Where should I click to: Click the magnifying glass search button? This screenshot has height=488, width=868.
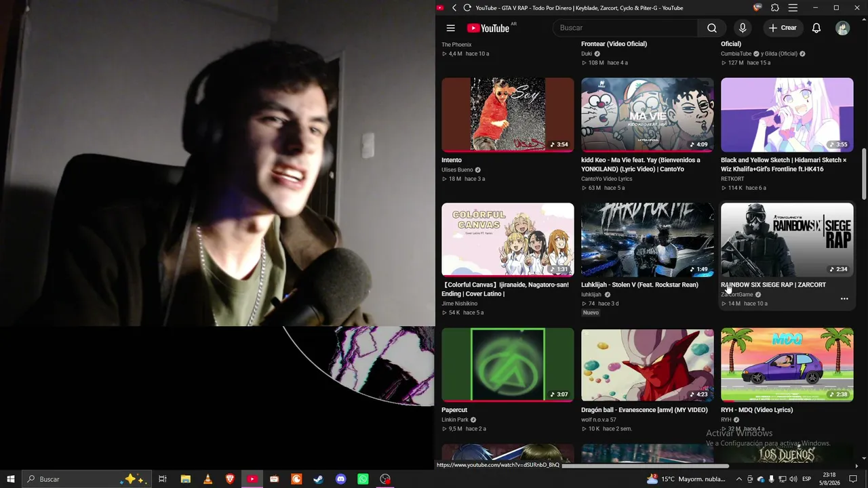click(x=711, y=28)
